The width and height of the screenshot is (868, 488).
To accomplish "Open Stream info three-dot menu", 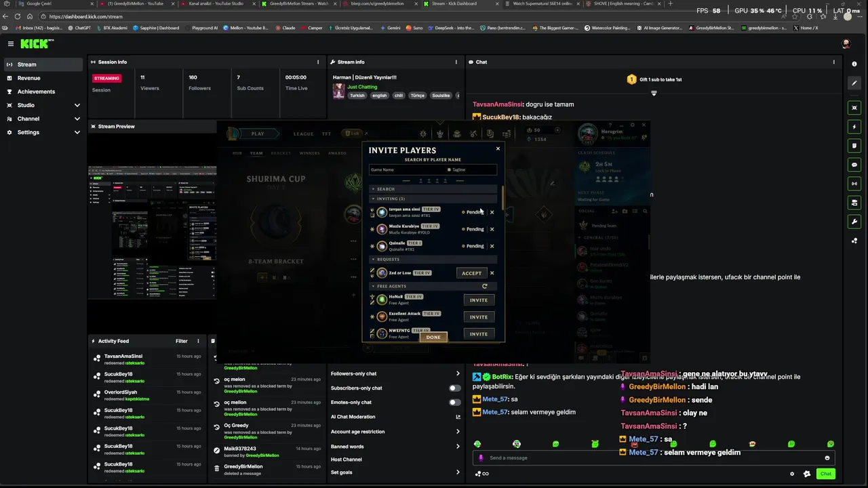I will coord(456,62).
